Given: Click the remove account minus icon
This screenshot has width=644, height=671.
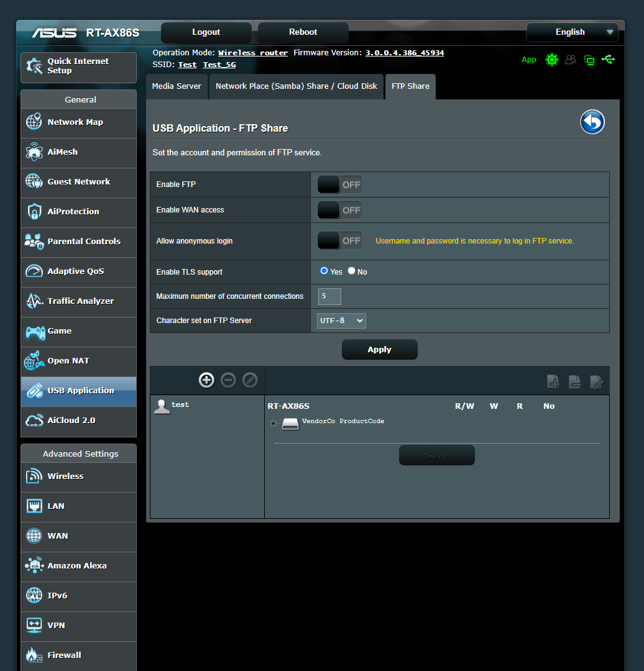Looking at the screenshot, I should 228,380.
